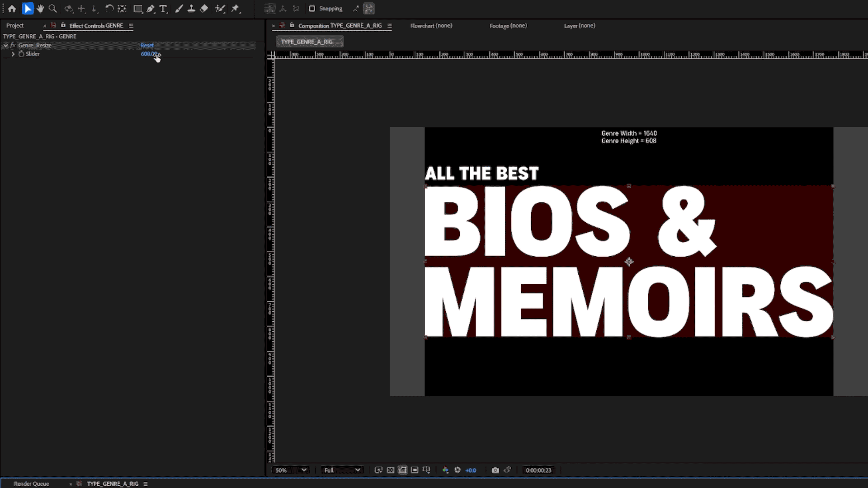Select the Brush tool
The image size is (868, 488).
pos(179,9)
